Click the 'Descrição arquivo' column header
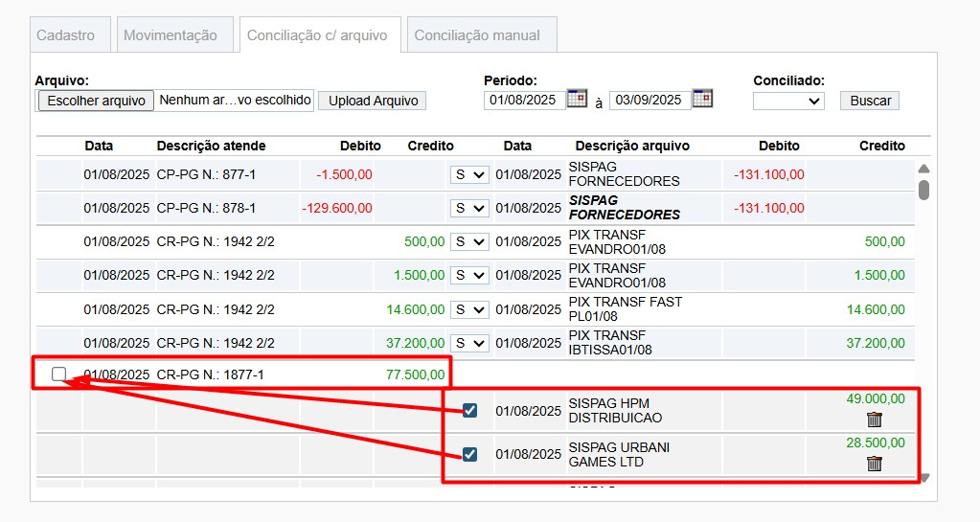 pyautogui.click(x=632, y=146)
